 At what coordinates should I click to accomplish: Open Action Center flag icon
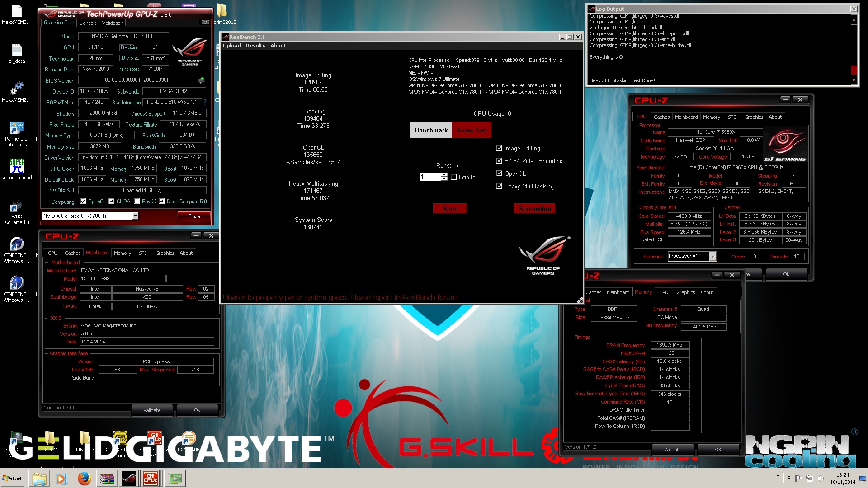click(798, 479)
